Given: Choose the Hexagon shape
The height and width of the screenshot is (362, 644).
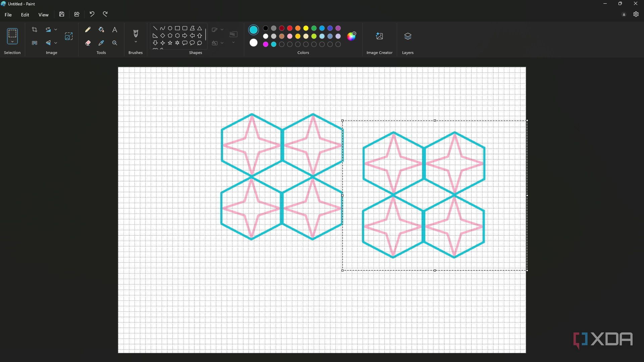Looking at the screenshot, I should pyautogui.click(x=177, y=36).
